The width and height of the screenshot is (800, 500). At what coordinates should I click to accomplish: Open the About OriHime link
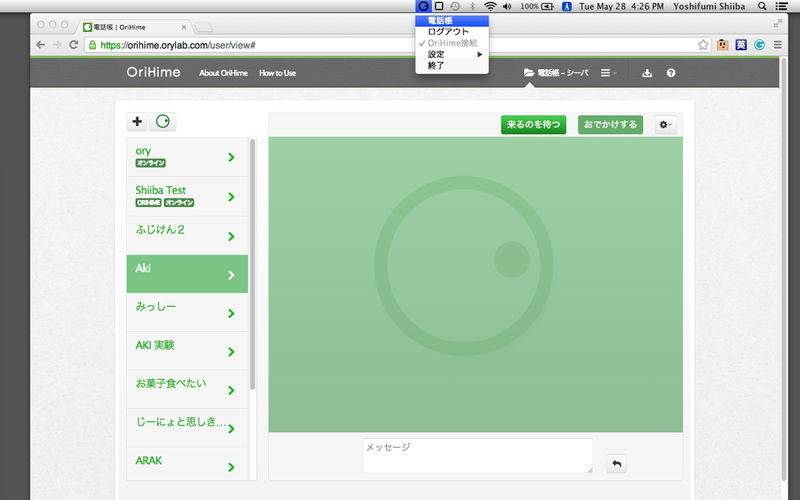(223, 73)
